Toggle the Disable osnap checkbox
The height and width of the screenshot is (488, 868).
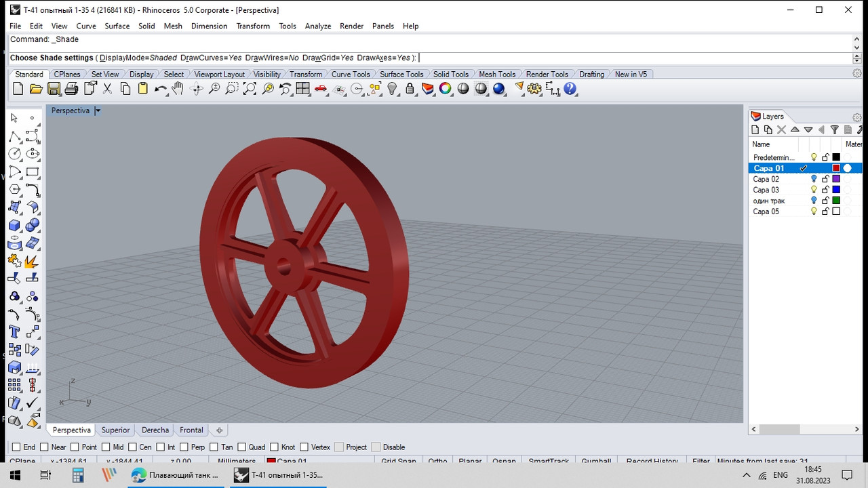pos(376,447)
